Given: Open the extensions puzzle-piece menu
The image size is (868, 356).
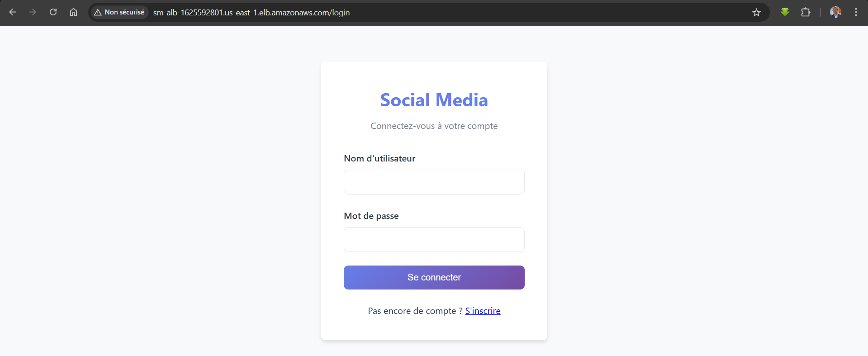Looking at the screenshot, I should 806,12.
